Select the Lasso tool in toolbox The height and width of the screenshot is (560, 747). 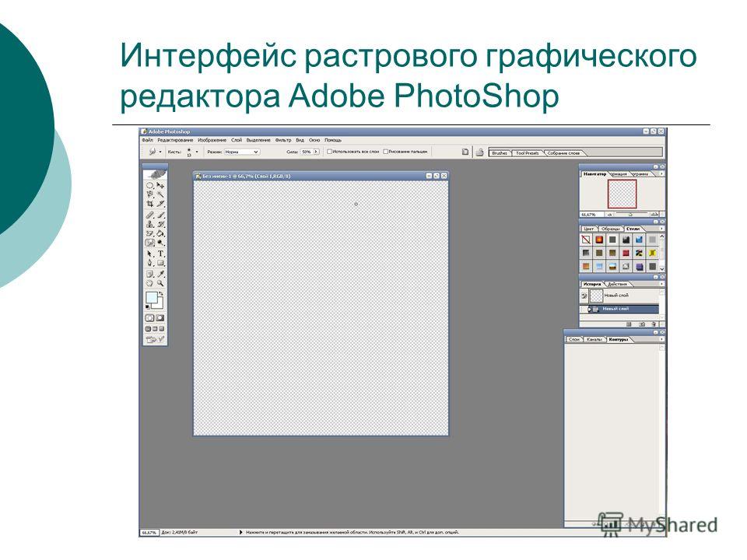(x=149, y=194)
